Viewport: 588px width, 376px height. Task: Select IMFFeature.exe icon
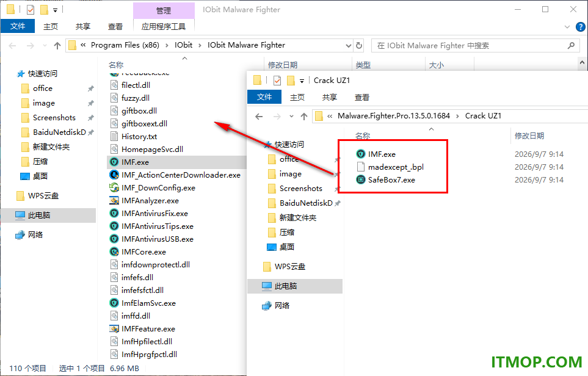(x=114, y=329)
